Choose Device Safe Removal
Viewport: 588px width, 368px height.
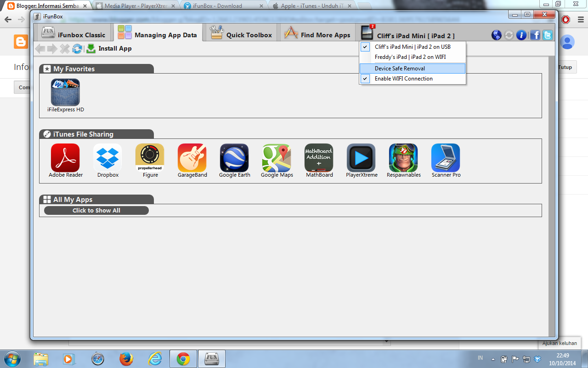point(413,69)
